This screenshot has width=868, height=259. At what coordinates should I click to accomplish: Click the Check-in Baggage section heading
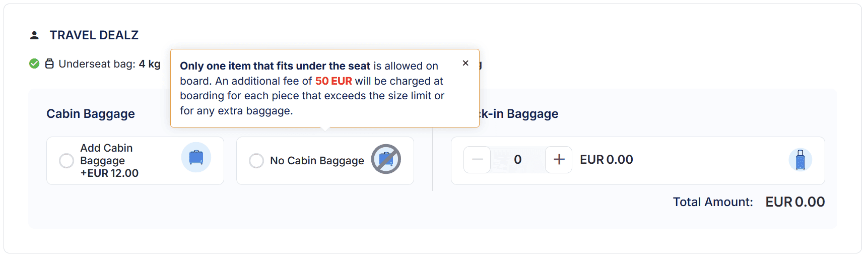[x=519, y=114]
